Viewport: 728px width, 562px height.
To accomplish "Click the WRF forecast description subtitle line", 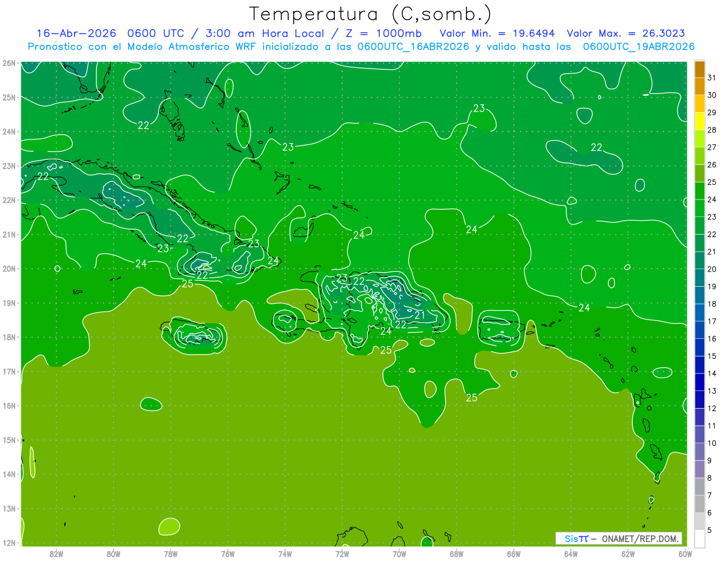I will 361,47.
